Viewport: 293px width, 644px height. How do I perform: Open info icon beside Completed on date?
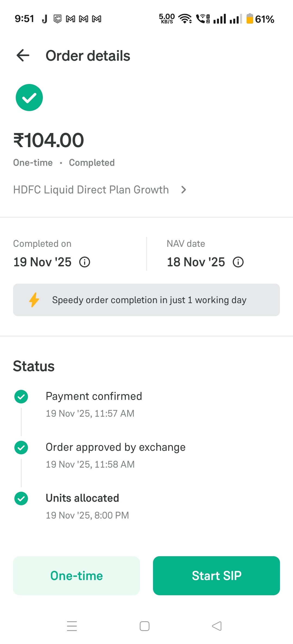(85, 262)
